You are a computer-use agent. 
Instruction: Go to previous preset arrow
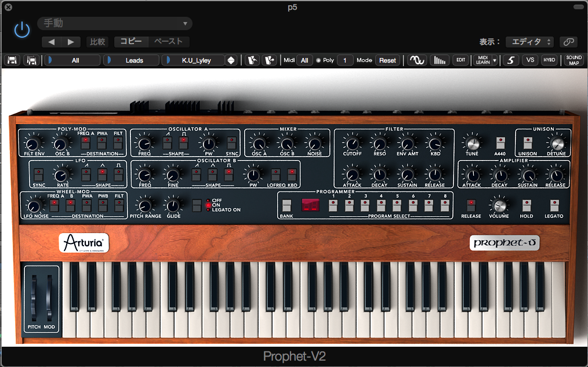pos(52,42)
